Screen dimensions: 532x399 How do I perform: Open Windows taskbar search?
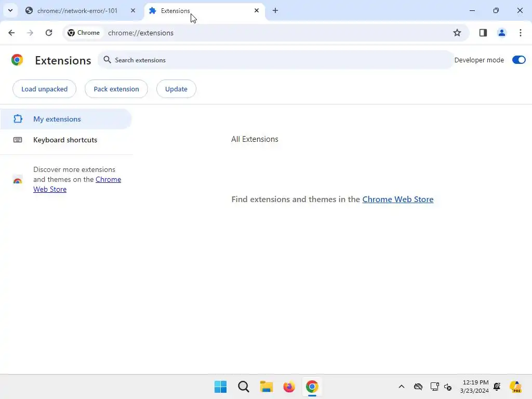[x=244, y=387]
